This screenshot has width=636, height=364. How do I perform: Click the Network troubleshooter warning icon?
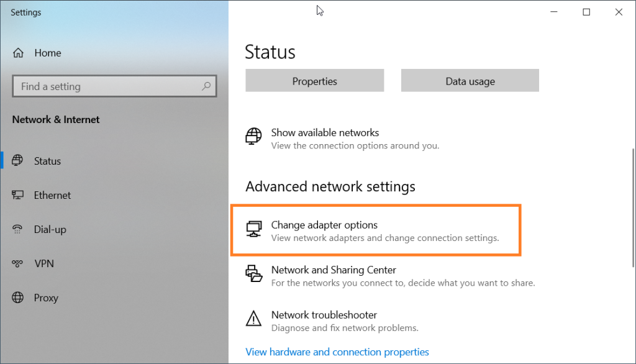click(253, 319)
